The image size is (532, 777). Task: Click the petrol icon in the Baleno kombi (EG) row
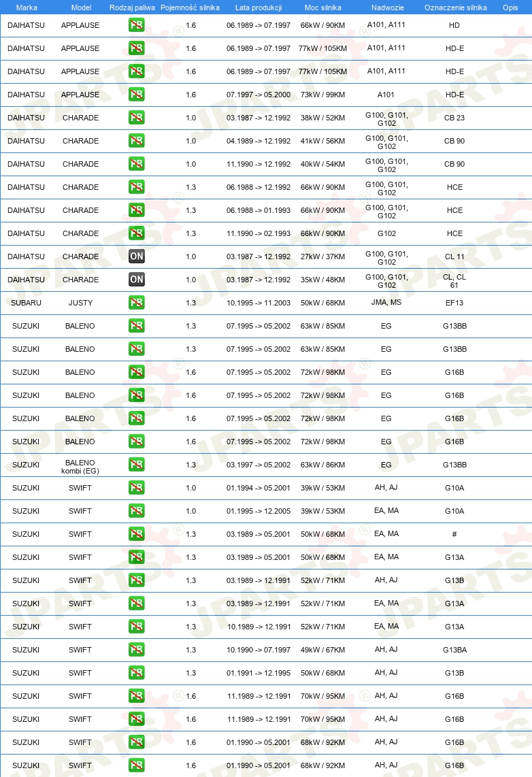tap(137, 465)
